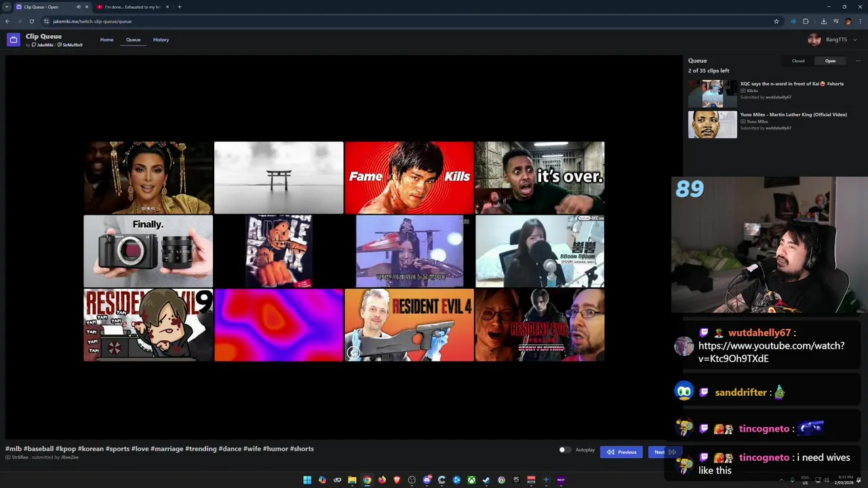
Task: Expand the BangTTS account dropdown
Action: (854, 40)
